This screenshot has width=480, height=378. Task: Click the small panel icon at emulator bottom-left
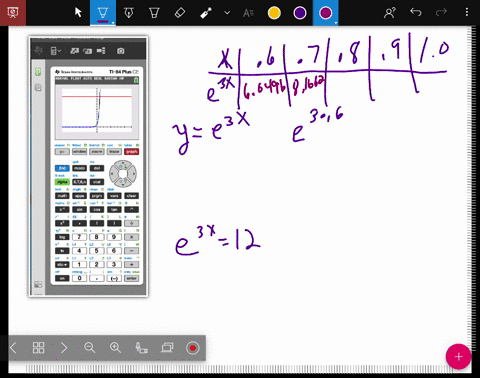click(x=38, y=285)
